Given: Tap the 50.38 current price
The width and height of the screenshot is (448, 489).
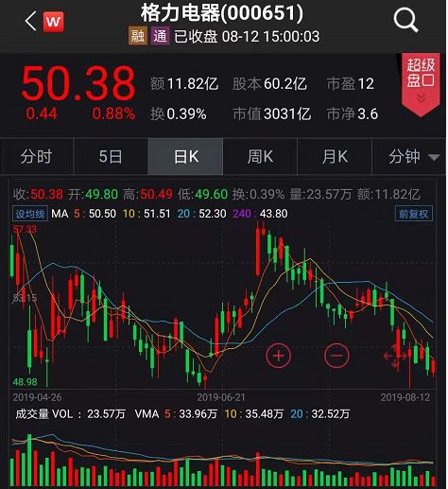Looking at the screenshot, I should [78, 83].
